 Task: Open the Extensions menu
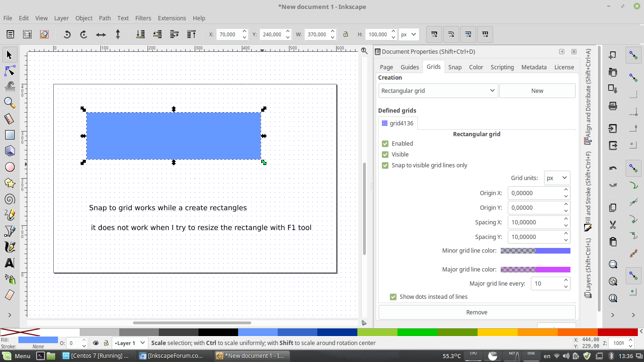pyautogui.click(x=172, y=18)
